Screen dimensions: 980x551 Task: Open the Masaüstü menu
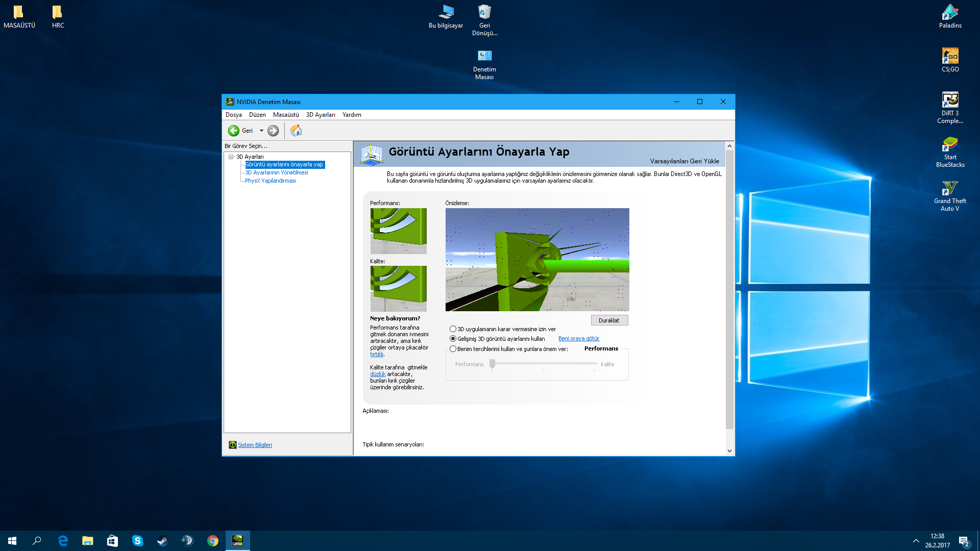point(286,115)
